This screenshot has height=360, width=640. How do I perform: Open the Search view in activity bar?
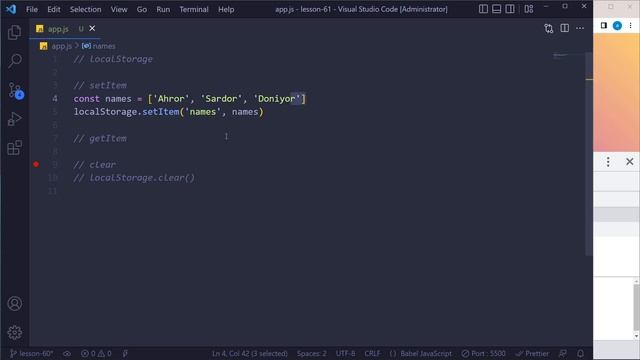(x=15, y=61)
